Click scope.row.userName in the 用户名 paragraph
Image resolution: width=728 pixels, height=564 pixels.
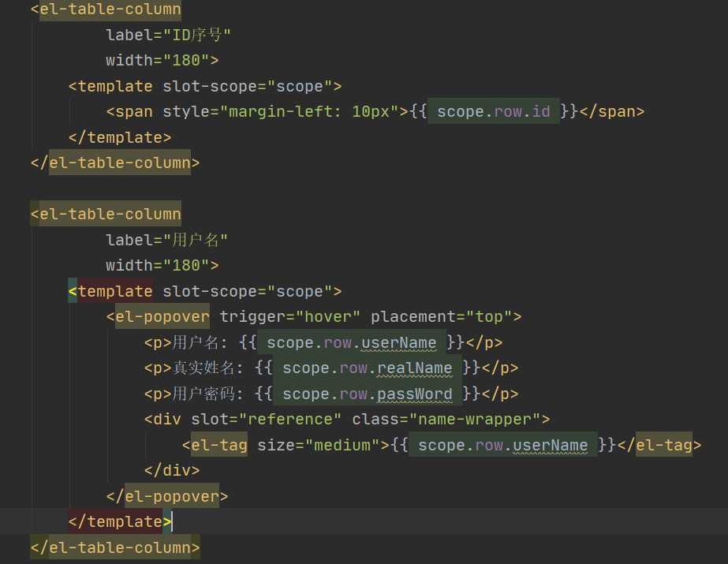coord(351,343)
